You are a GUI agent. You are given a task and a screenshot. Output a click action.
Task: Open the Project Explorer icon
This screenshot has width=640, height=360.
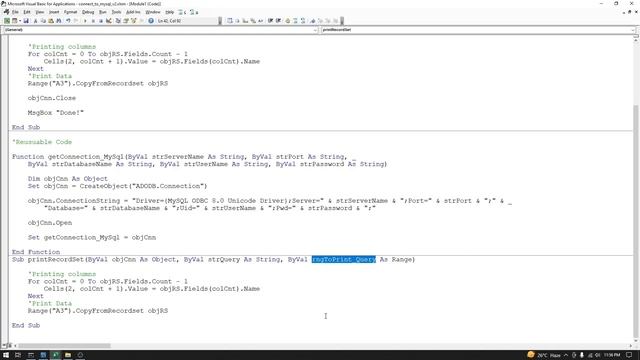point(118,21)
